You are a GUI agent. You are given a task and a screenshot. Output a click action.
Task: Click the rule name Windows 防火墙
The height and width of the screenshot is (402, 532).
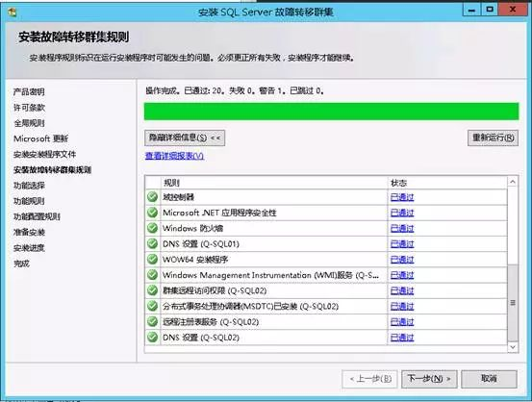(x=192, y=228)
